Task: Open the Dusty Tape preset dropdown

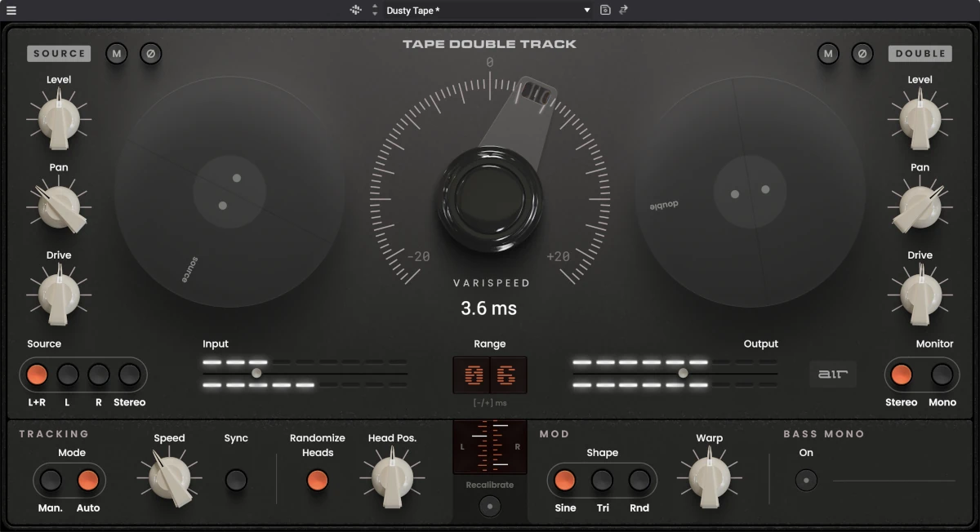Action: [482, 11]
